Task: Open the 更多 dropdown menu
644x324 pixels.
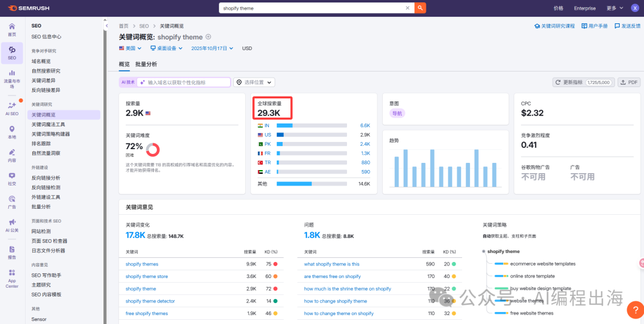Action: (x=615, y=8)
